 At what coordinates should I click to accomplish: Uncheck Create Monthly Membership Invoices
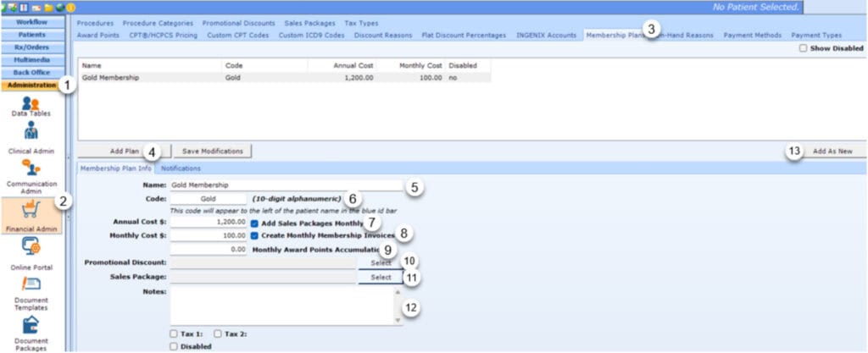click(x=255, y=235)
